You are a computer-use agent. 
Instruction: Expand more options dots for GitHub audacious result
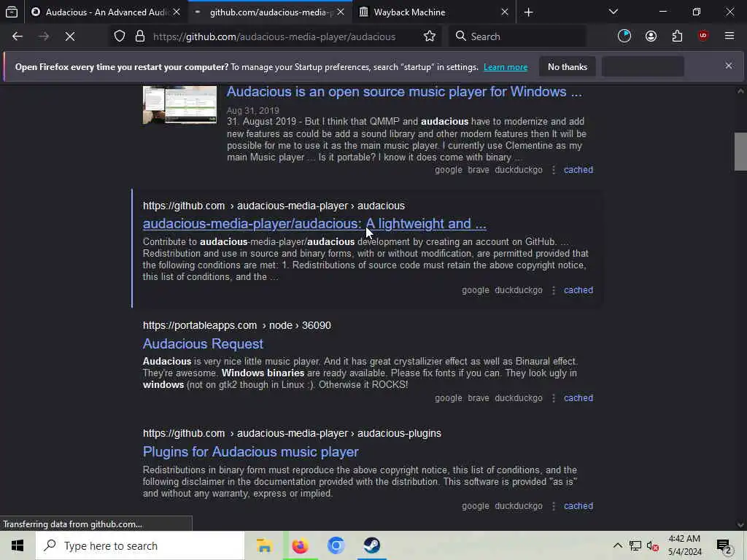point(554,290)
